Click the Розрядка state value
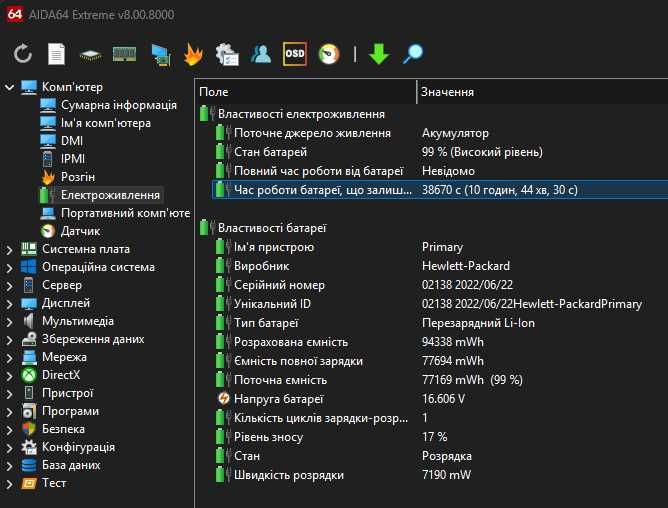668x508 pixels. pos(446,456)
